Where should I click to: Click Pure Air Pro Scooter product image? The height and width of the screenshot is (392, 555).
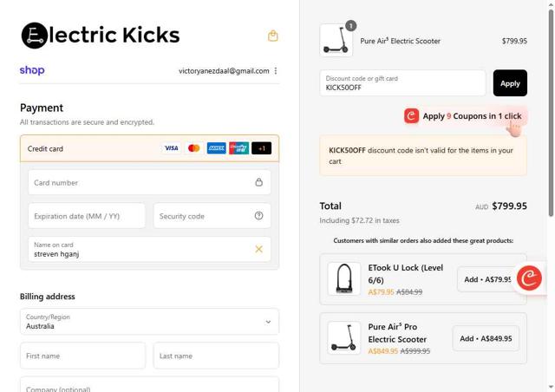[x=343, y=338]
